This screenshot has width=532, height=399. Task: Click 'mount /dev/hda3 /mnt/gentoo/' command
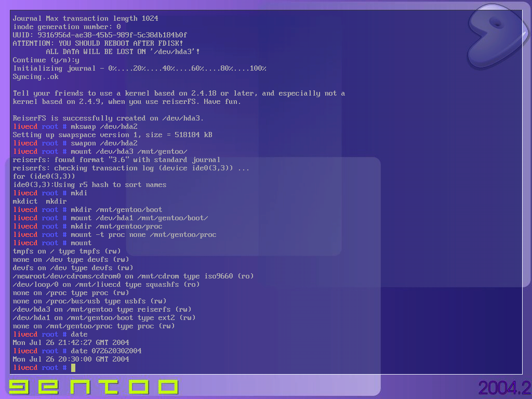(x=129, y=152)
